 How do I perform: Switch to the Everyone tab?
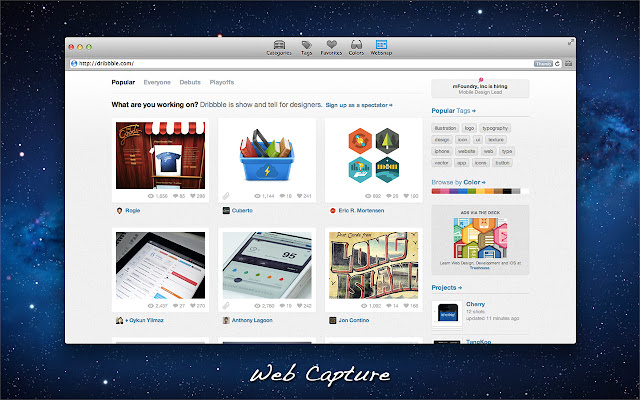pos(157,82)
